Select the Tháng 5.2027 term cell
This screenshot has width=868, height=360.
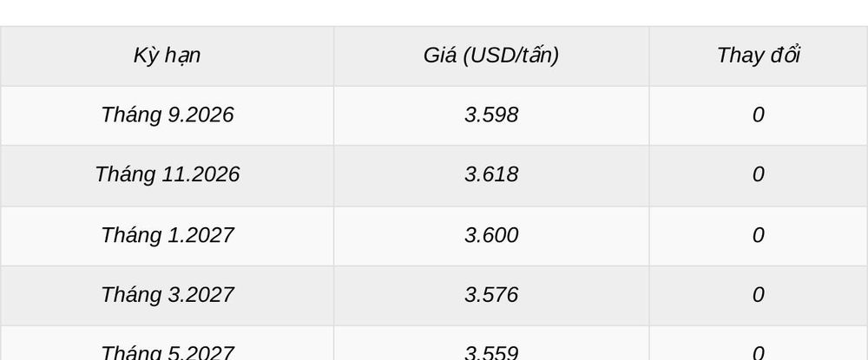[167, 344]
